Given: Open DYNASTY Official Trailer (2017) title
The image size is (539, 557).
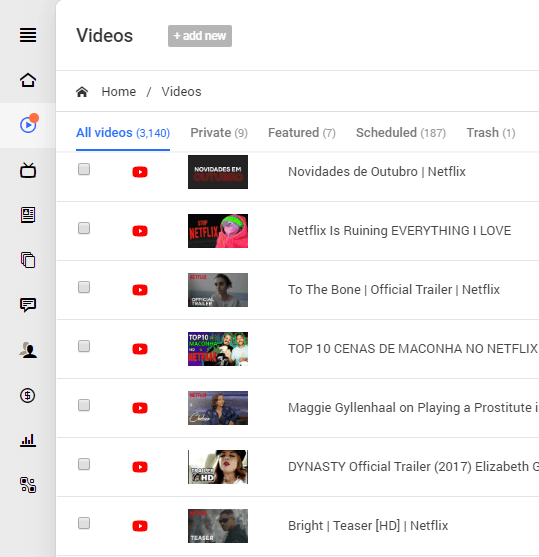Looking at the screenshot, I should (413, 466).
